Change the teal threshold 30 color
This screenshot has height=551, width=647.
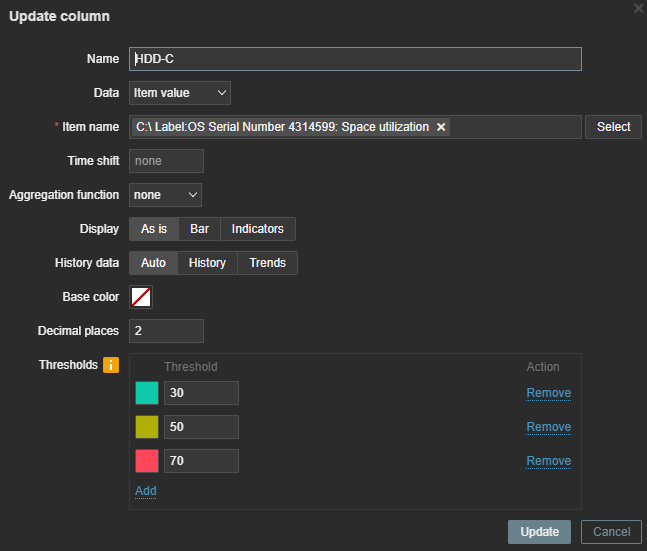pos(147,393)
